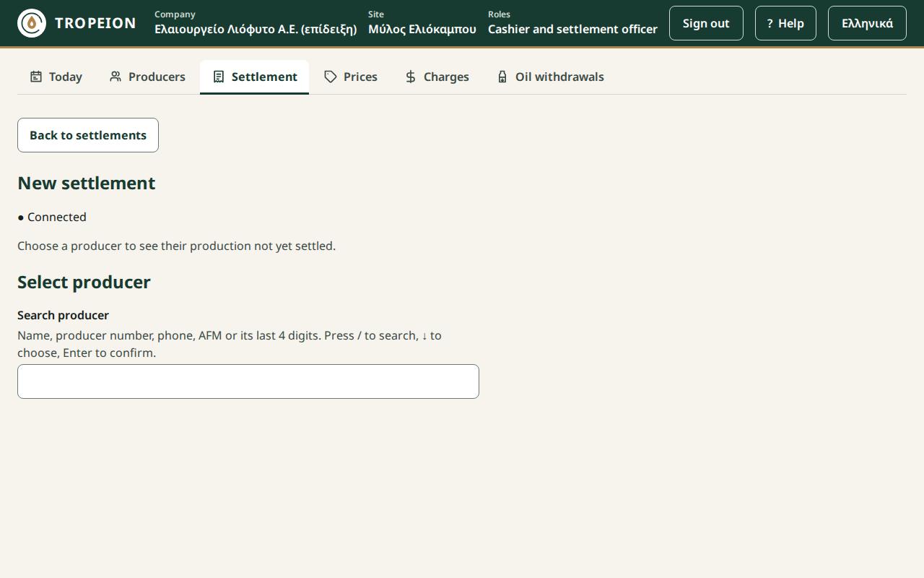Click the search hint text about AFM digits
924x578 pixels.
pos(230,344)
